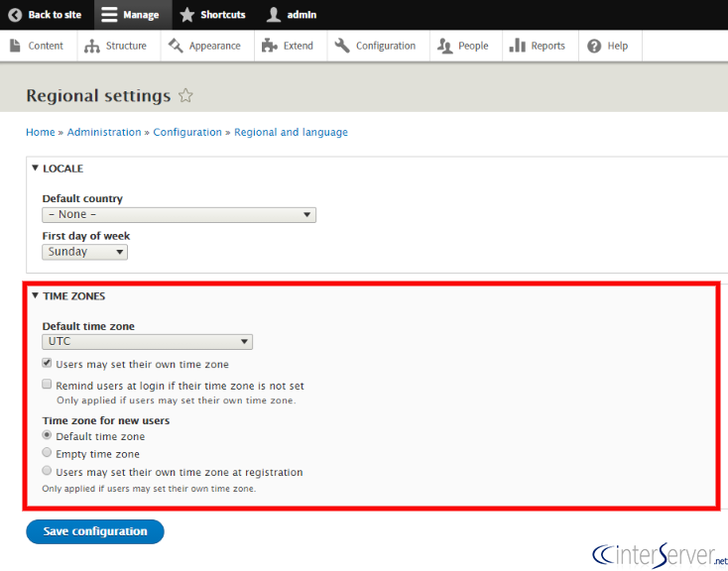Click the Extend puzzle piece icon

(x=270, y=46)
